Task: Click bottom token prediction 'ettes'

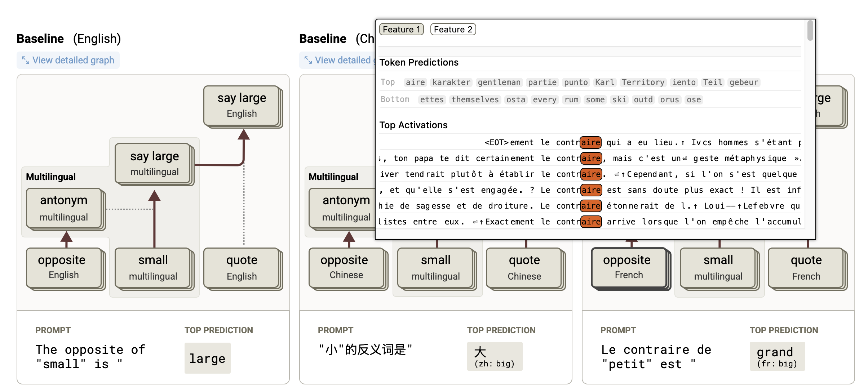Action: 432,100
